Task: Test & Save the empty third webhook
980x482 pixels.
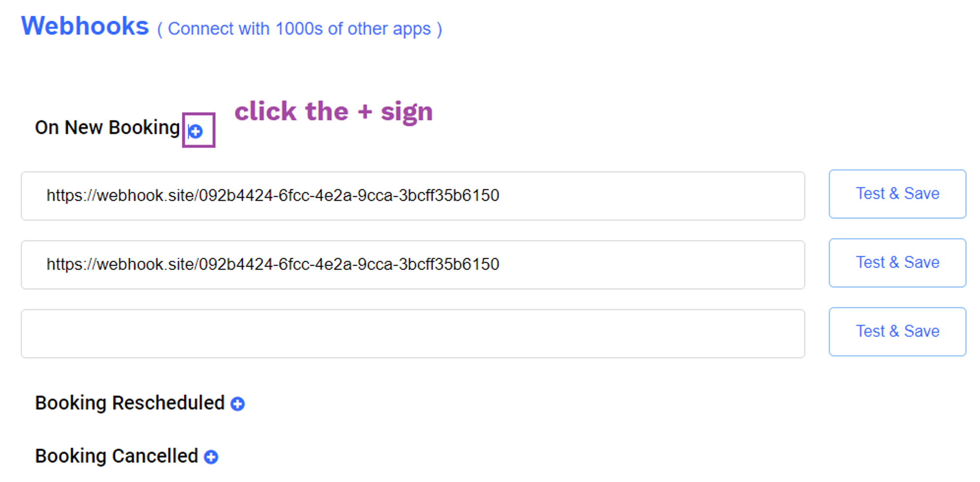Action: (897, 332)
